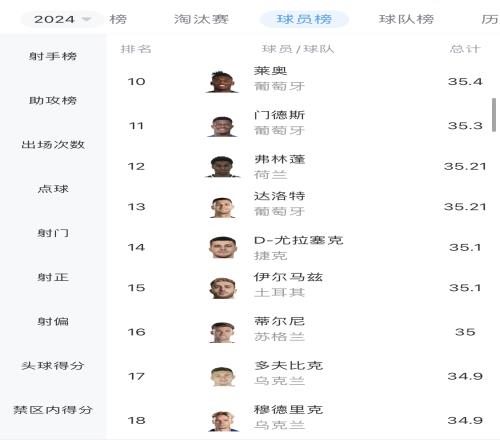Open the 穆德里克 player link
500x440 pixels.
[288, 410]
